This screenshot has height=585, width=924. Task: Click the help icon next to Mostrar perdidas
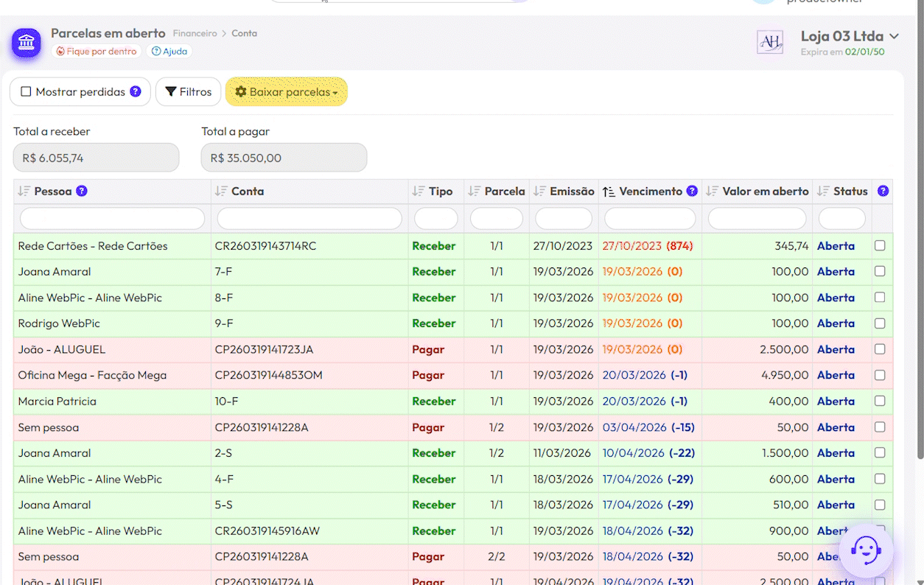[136, 91]
